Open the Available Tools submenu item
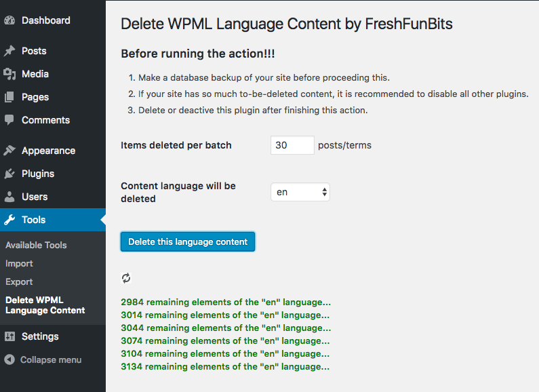Image resolution: width=539 pixels, height=392 pixels. click(36, 246)
